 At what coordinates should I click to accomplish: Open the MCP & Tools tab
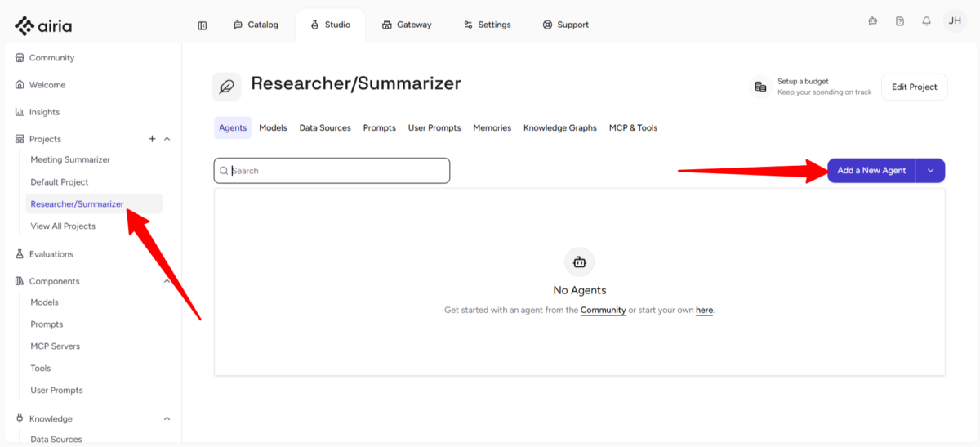[x=633, y=128]
